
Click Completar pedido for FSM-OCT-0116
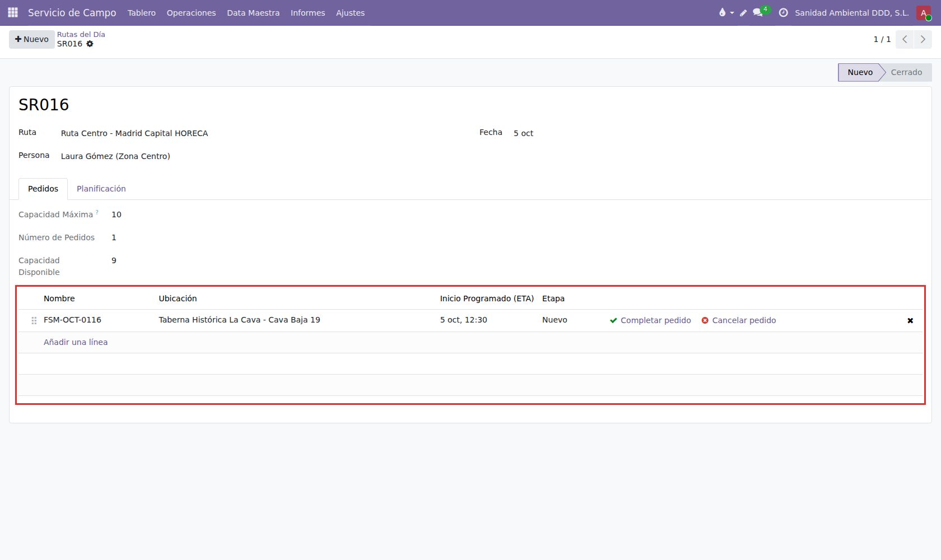650,320
